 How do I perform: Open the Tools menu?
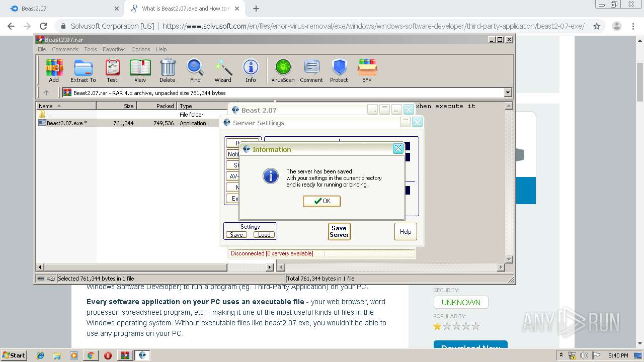91,49
